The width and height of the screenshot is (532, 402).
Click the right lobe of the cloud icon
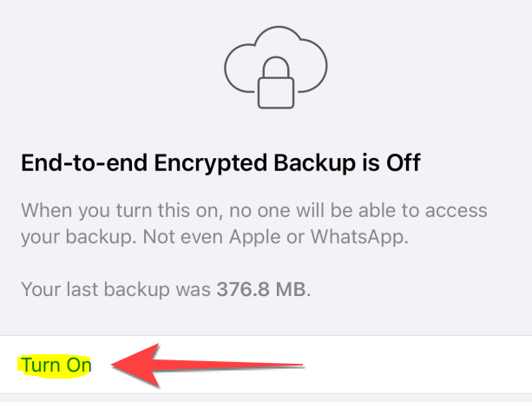pyautogui.click(x=312, y=65)
